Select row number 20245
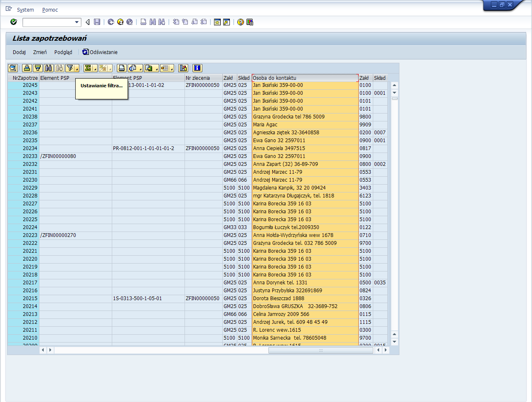Screen dimensions: 532x402 [23, 85]
